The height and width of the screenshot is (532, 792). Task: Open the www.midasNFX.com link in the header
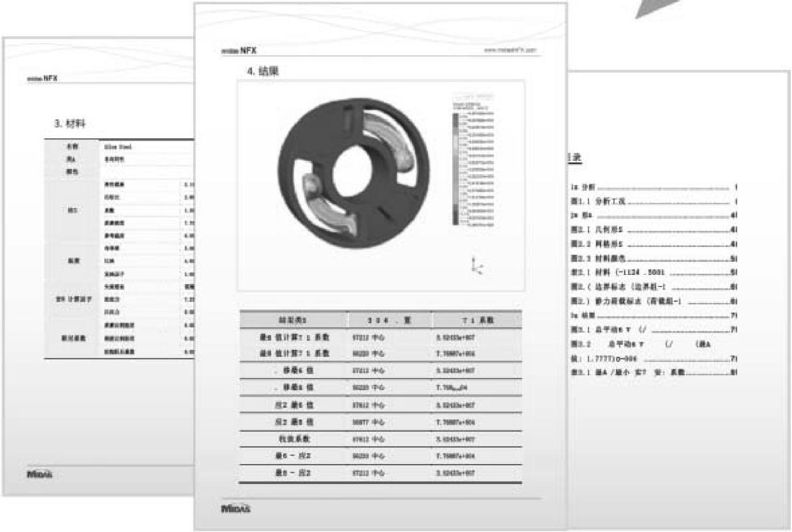pos(510,50)
